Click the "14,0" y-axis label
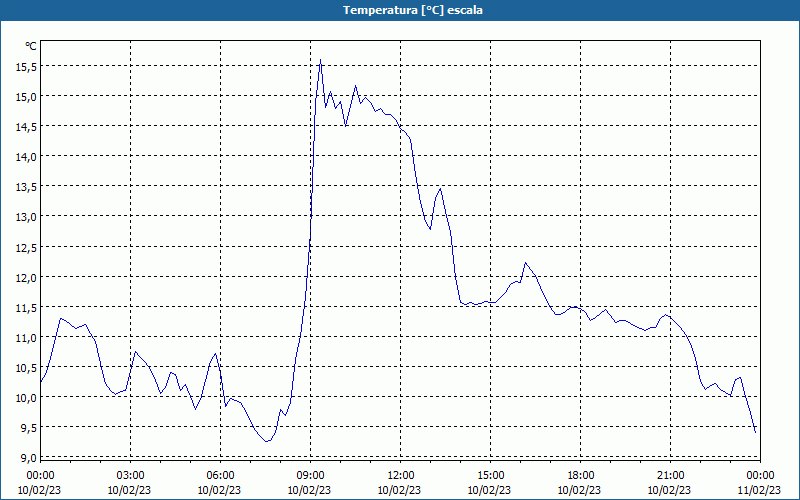This screenshot has height=500, width=800. point(27,157)
